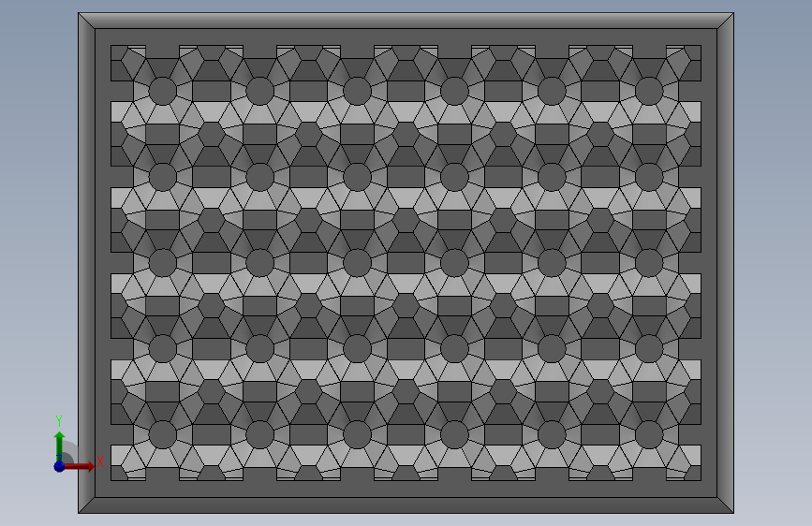Screen dimensions: 812x526
Task: Select the frame's lower chamfered face
Action: point(406,505)
